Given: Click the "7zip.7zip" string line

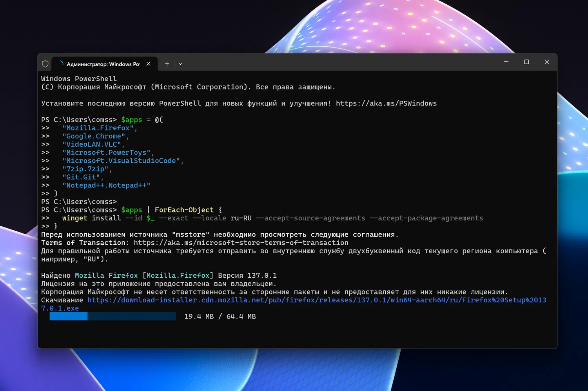Looking at the screenshot, I should tap(85, 169).
